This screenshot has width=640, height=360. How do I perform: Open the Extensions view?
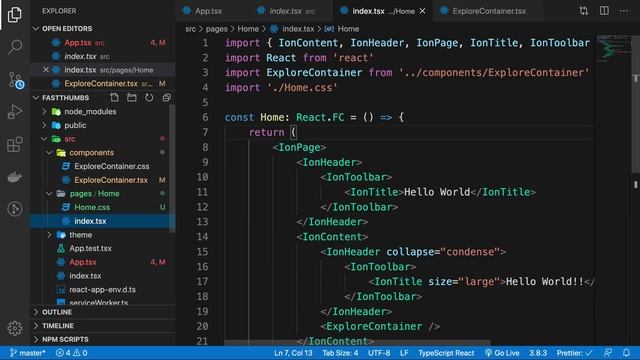15,144
